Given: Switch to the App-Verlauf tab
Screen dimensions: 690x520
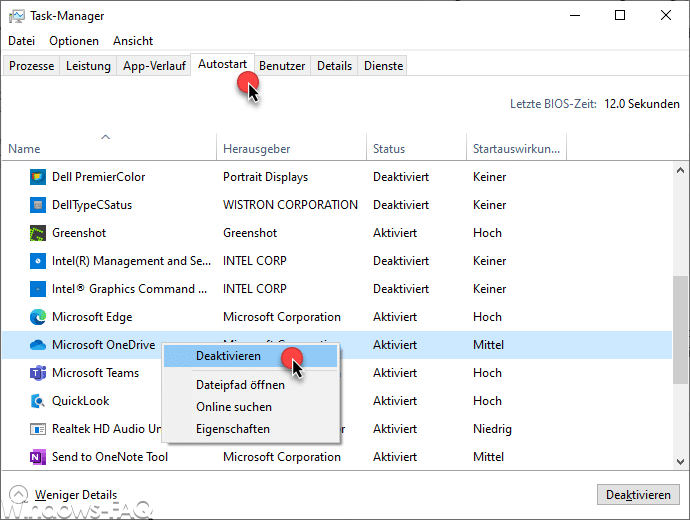Looking at the screenshot, I should 154,66.
